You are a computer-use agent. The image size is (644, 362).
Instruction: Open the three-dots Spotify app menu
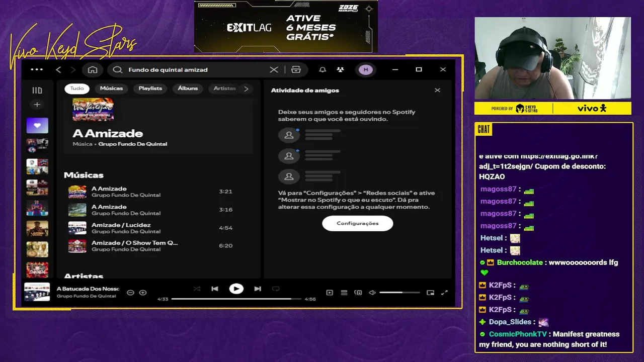(37, 69)
